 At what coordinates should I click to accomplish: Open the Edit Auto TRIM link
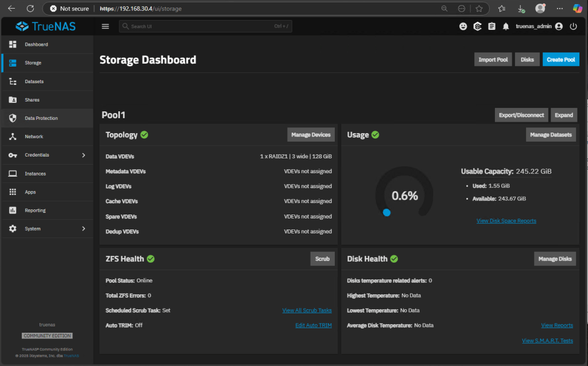[313, 325]
